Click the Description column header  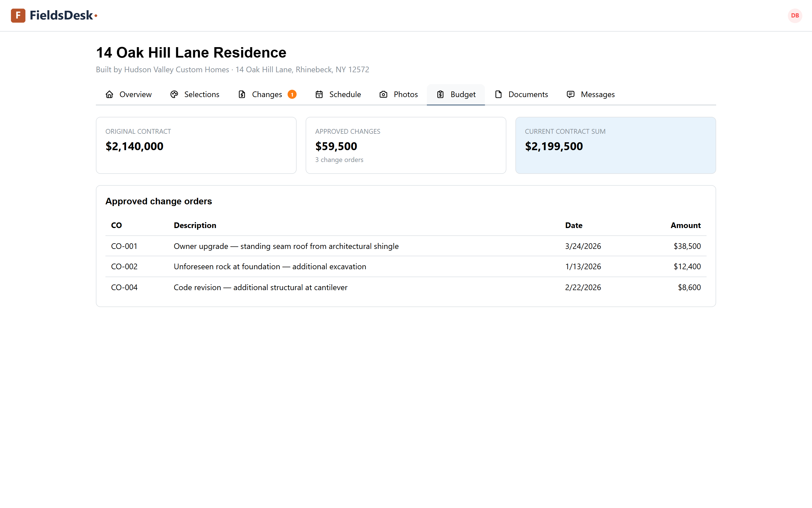(x=195, y=225)
